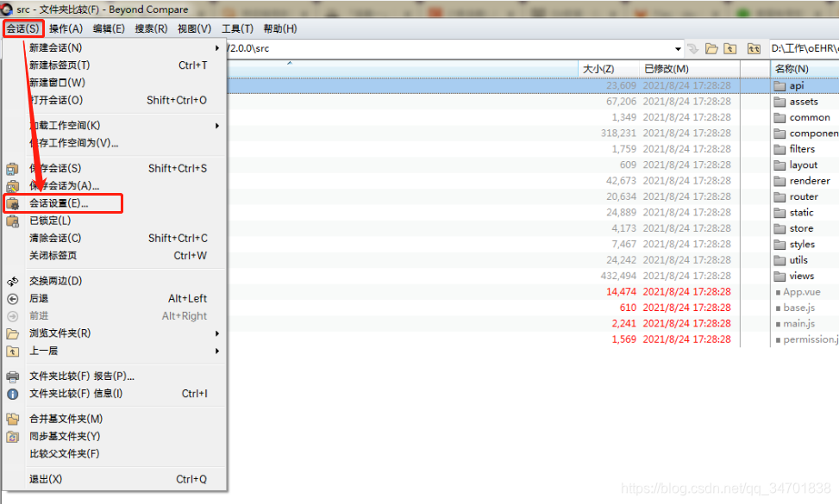Click the 同步基文件夹(Y) icon

(12, 437)
